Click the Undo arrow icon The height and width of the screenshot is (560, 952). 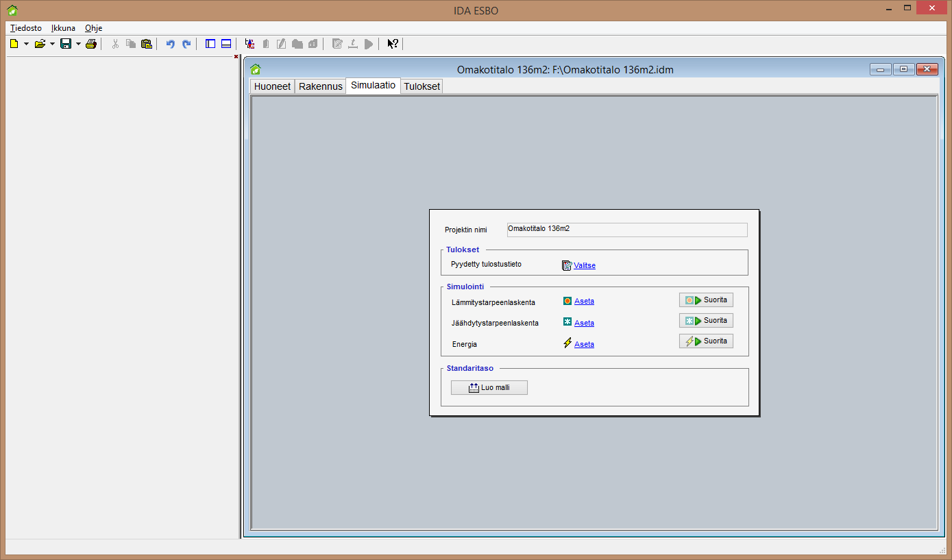[x=171, y=44]
